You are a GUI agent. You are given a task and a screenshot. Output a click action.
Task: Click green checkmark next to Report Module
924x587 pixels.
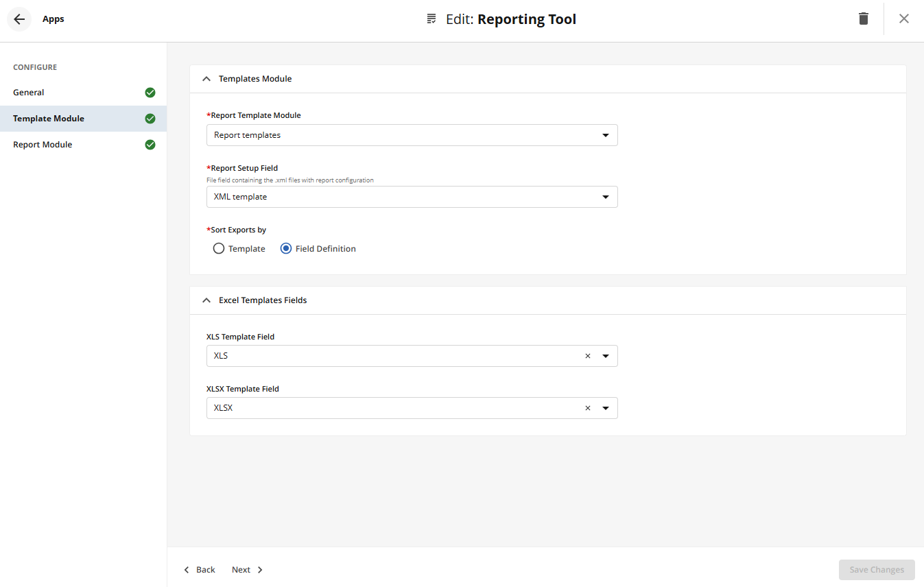click(150, 145)
